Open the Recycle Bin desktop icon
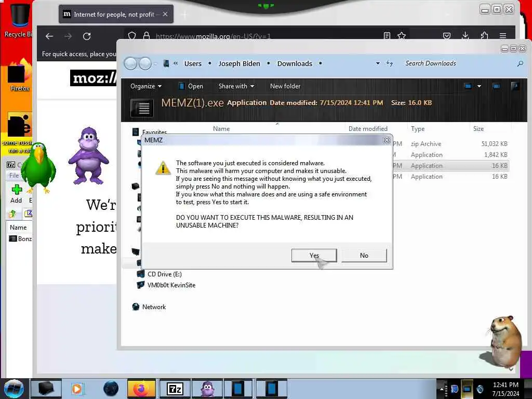532x399 pixels. [18, 20]
